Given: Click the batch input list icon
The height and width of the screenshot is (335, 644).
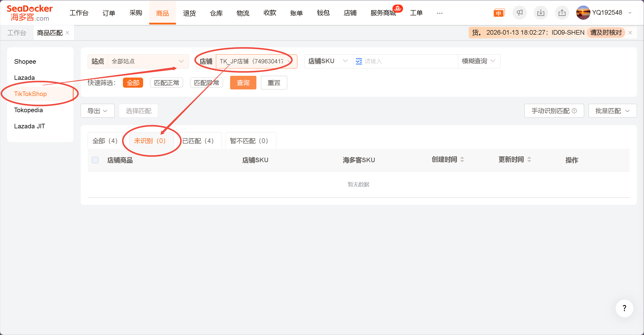Looking at the screenshot, I should point(359,61).
